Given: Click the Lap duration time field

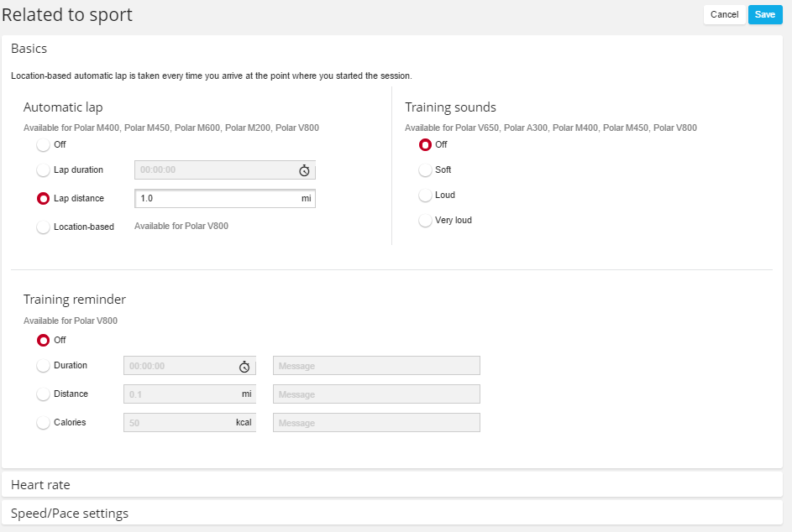Looking at the screenshot, I should [214, 170].
